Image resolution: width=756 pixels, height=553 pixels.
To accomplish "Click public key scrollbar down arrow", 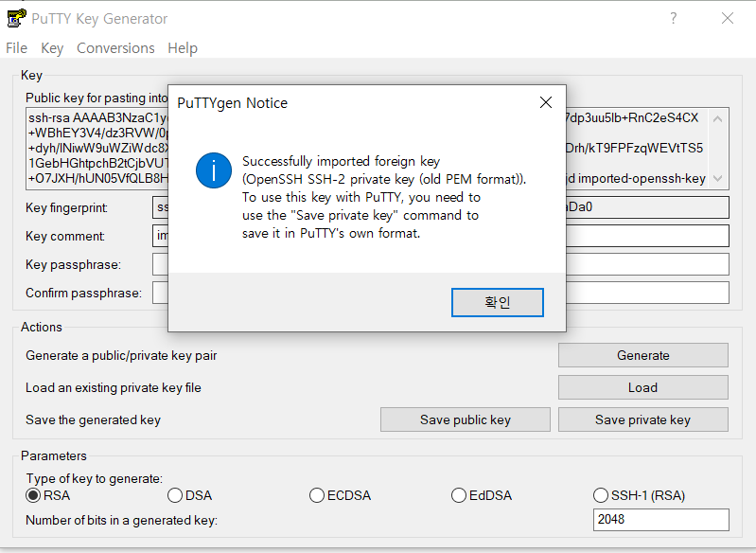I will click(x=717, y=179).
